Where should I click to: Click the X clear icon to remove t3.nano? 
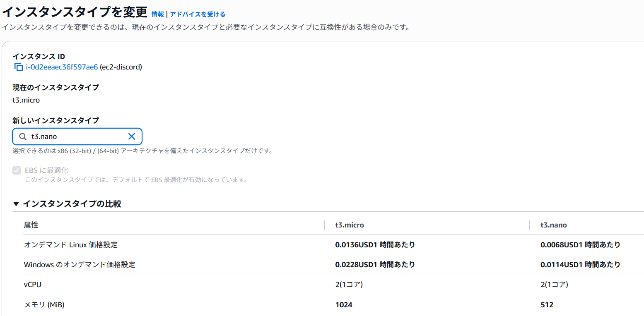(x=132, y=136)
